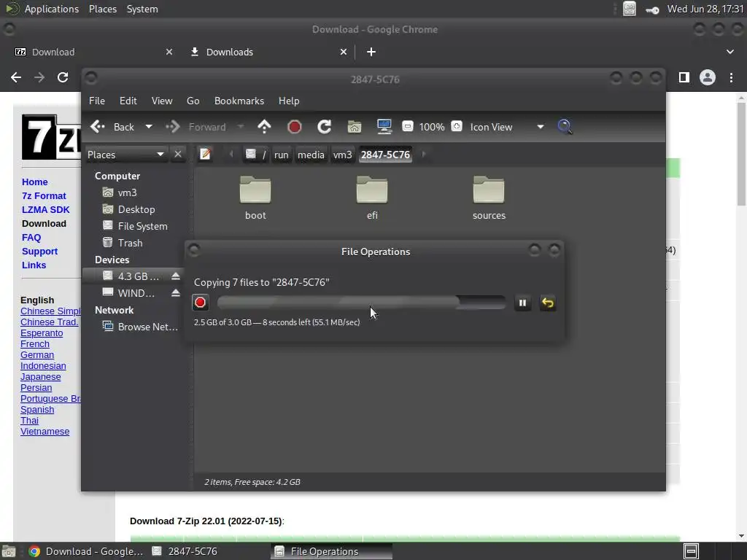Open the Icon View mode dropdown

(x=507, y=127)
